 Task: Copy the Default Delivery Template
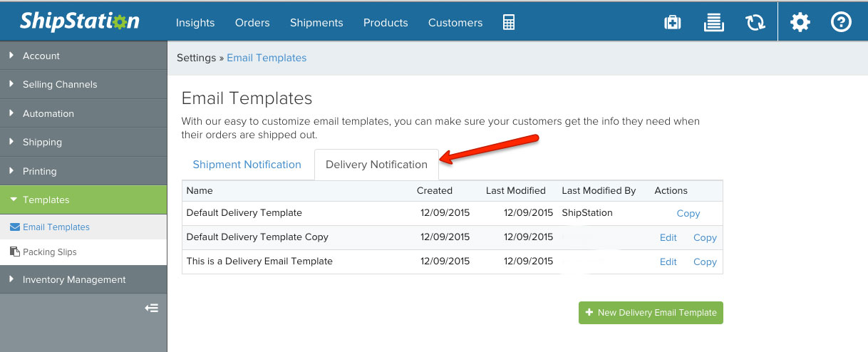(688, 213)
